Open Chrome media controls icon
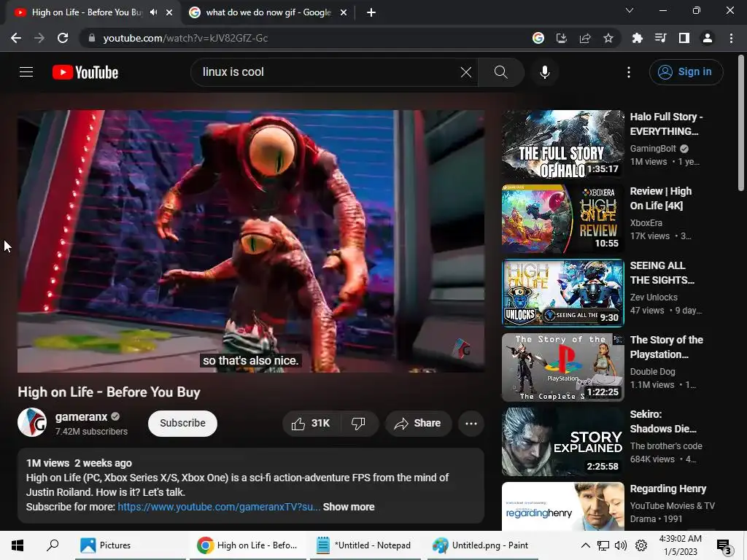The width and height of the screenshot is (747, 560). coord(660,38)
